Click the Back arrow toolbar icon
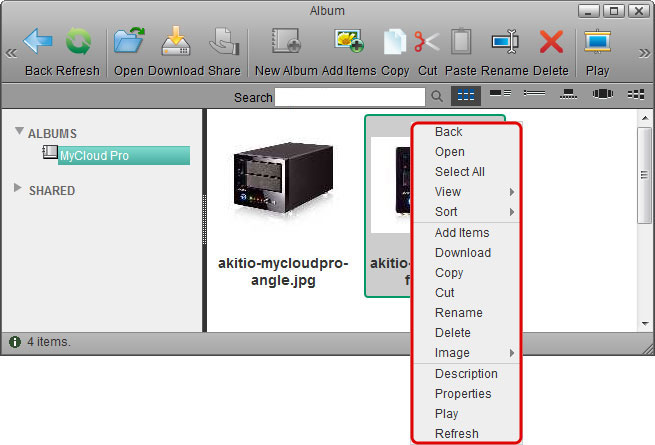This screenshot has width=655, height=445. pos(38,43)
